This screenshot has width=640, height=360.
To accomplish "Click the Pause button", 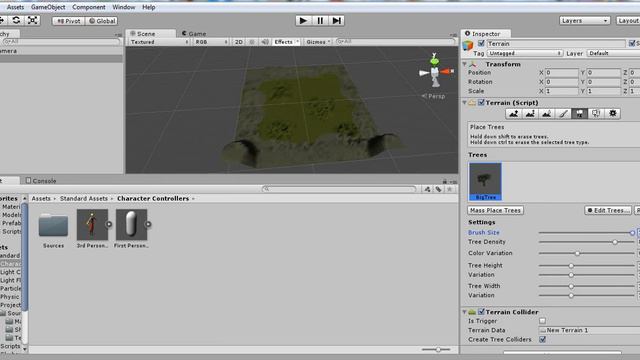I will pos(320,20).
